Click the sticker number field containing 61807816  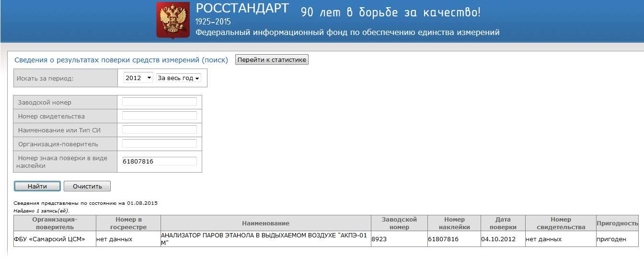coord(160,161)
